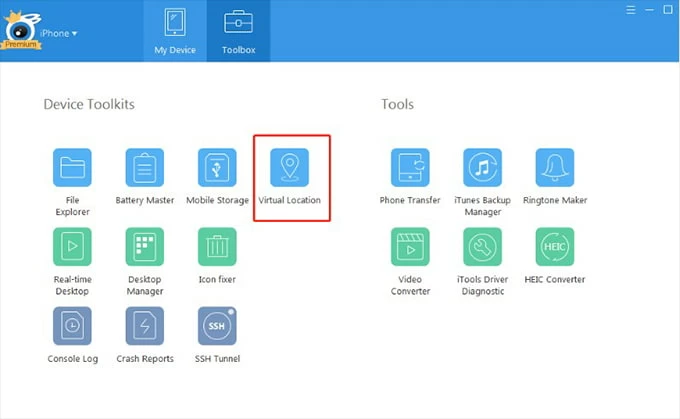Launch Desktop Manager
This screenshot has width=680, height=419.
pos(145,247)
